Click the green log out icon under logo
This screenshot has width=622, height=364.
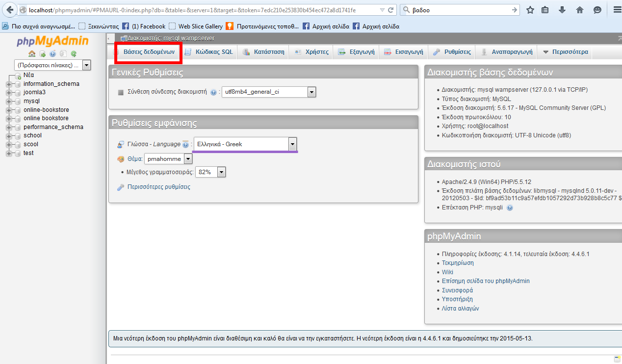tap(42, 54)
